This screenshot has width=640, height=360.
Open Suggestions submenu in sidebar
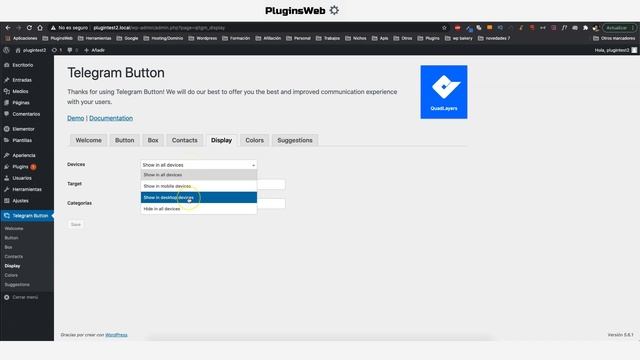[17, 285]
